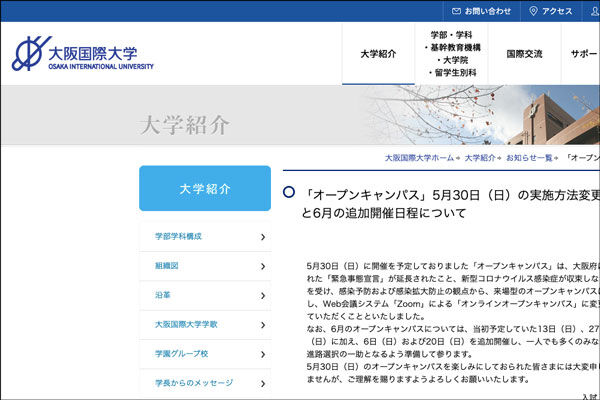This screenshot has width=600, height=400.
Task: Click the 大学紹介 breadcrumb link
Action: [480, 158]
